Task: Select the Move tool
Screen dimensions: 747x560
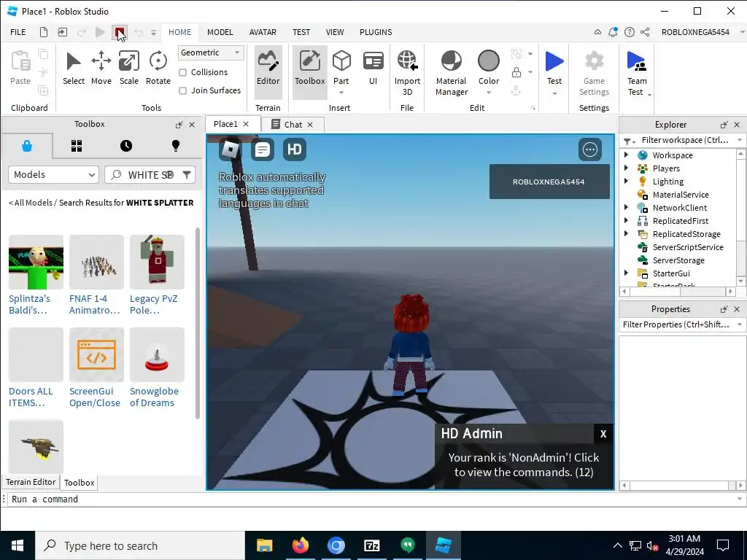Action: tap(101, 68)
